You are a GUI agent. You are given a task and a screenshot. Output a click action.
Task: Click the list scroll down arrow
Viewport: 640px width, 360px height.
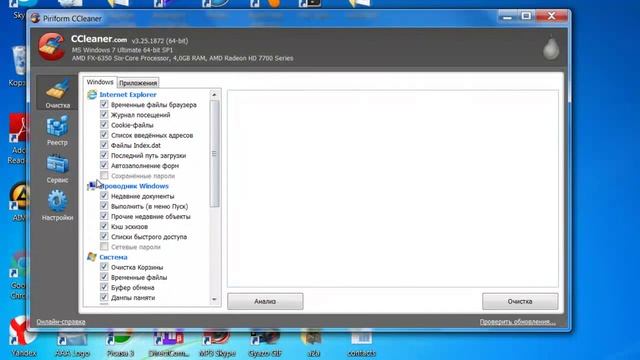[214, 300]
